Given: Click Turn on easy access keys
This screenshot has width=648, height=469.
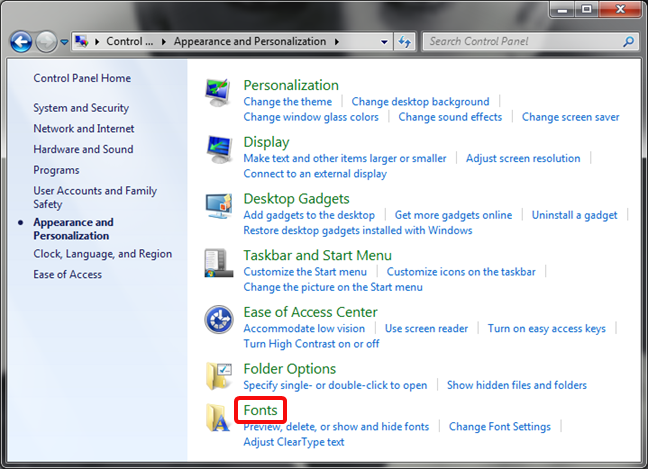Looking at the screenshot, I should tap(546, 329).
